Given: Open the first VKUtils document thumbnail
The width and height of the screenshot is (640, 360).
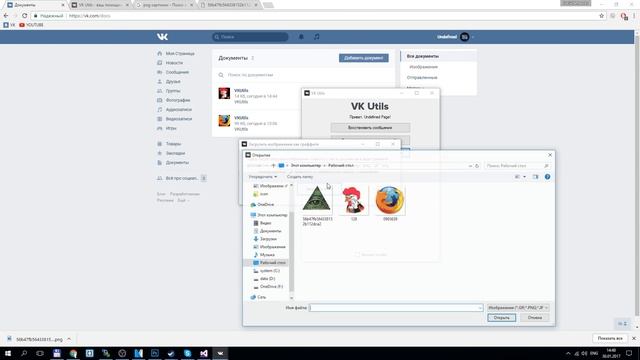Looking at the screenshot, I should pos(224,93).
